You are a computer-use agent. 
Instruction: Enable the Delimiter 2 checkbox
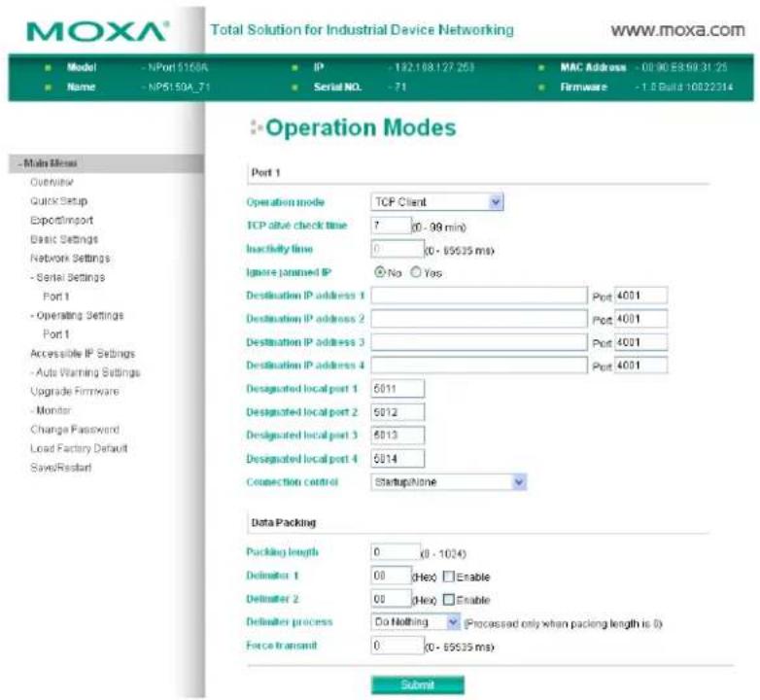point(449,600)
